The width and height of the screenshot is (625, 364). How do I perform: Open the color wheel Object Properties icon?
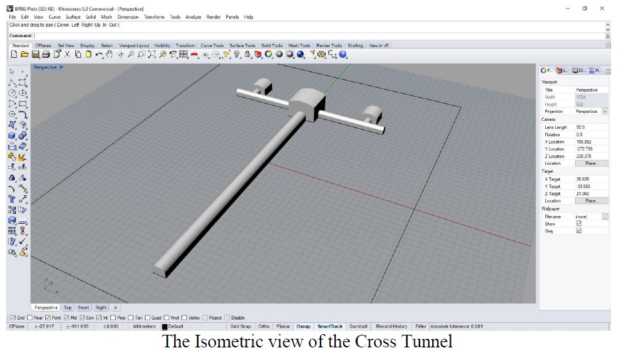pos(269,54)
